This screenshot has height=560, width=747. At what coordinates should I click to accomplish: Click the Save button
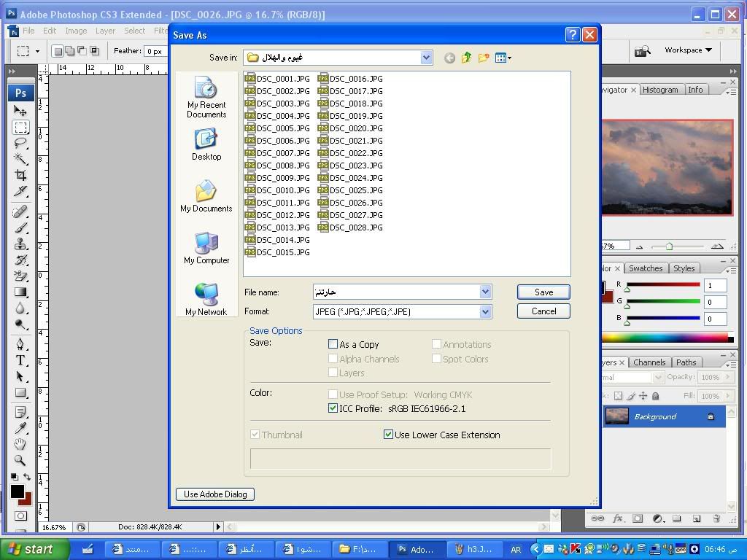tap(543, 292)
